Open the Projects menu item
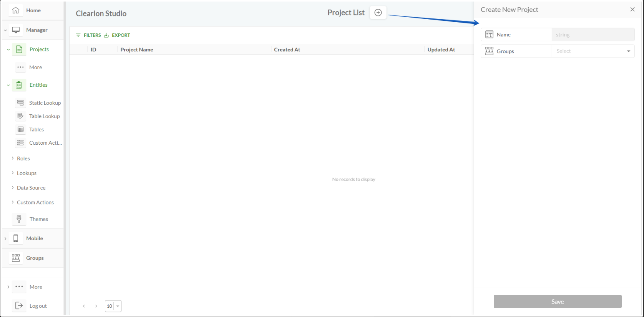The width and height of the screenshot is (644, 317). coord(39,50)
